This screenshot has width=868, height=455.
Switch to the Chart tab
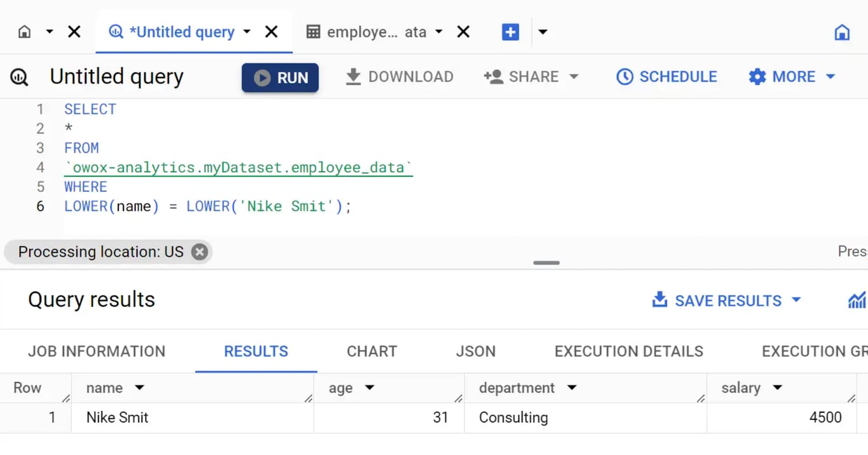(x=372, y=351)
